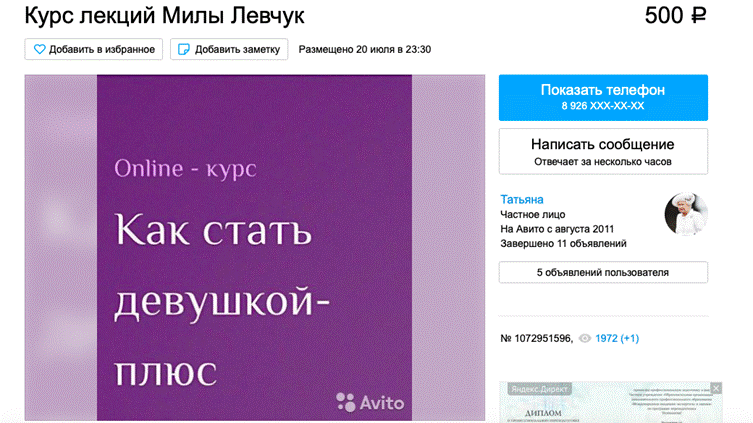Open view statistics 1972 (+1)
This screenshot has width=753, height=423.
point(617,339)
